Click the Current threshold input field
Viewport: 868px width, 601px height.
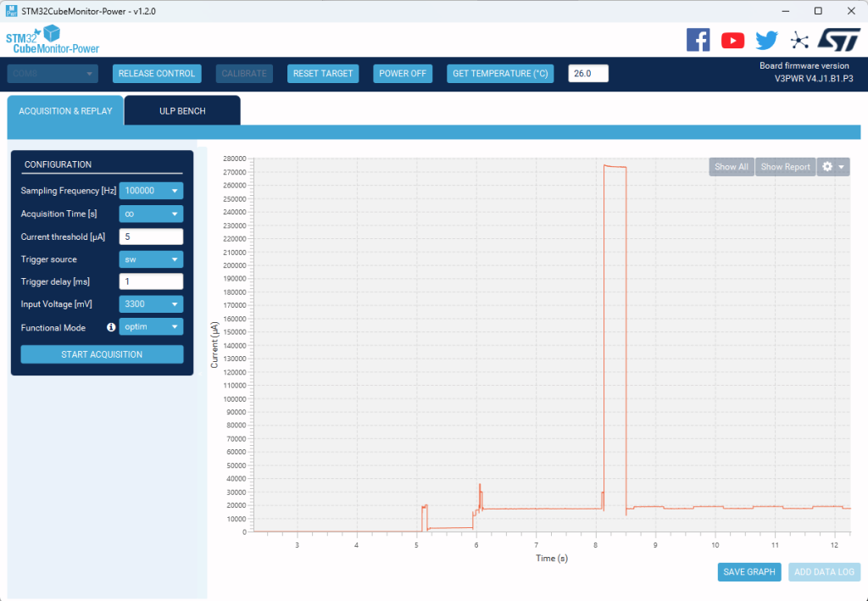point(151,237)
